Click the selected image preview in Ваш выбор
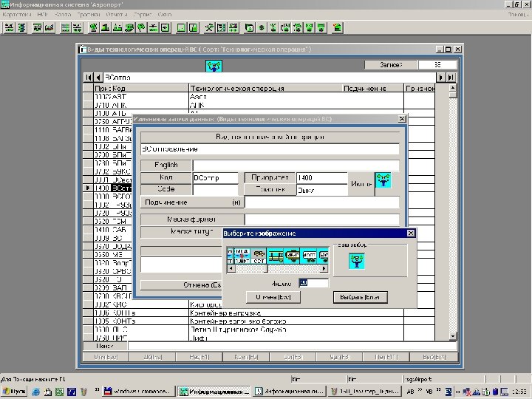This screenshot has width=532, height=399. 356,259
